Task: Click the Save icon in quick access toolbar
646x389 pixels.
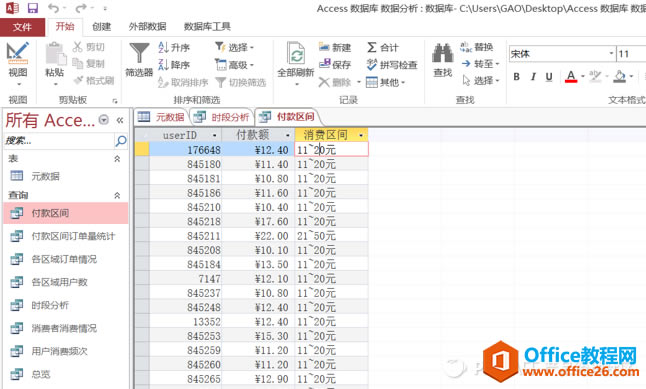Action: (x=33, y=7)
